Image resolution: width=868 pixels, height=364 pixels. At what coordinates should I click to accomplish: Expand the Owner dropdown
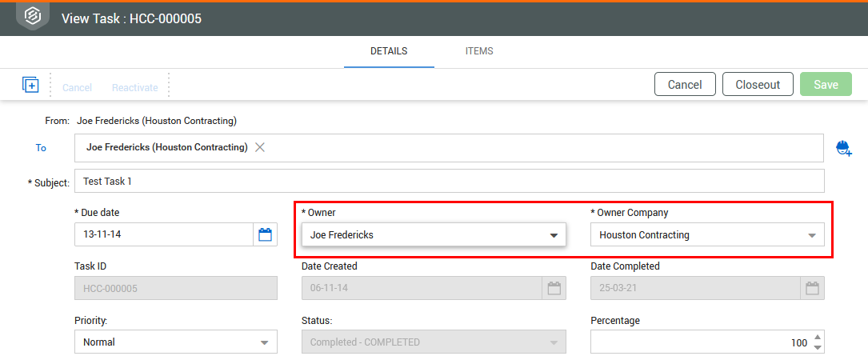[554, 235]
